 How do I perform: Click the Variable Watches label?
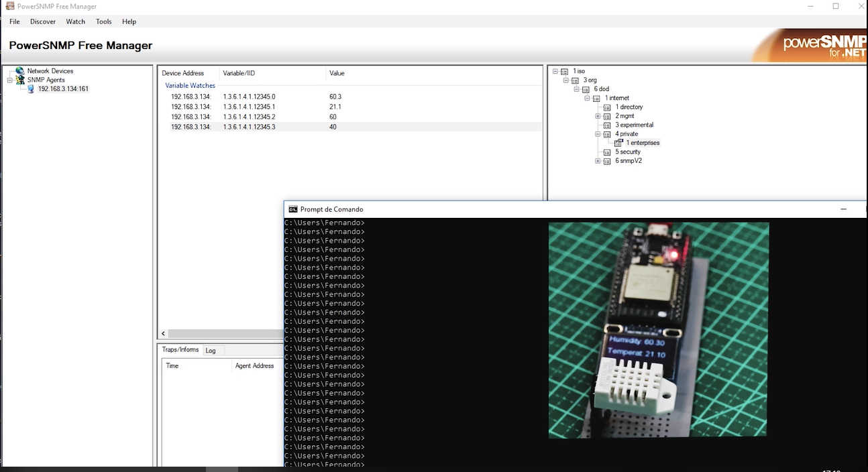tap(188, 85)
